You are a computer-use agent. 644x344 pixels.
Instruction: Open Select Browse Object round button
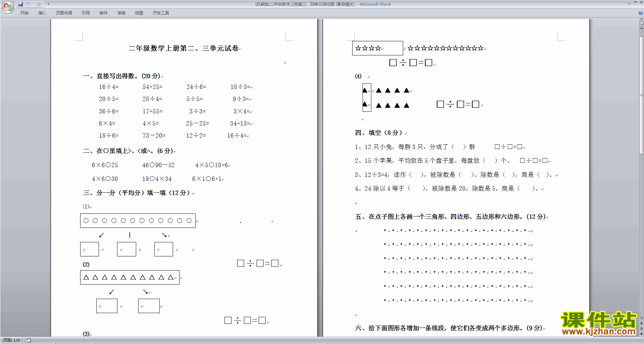(x=641, y=329)
